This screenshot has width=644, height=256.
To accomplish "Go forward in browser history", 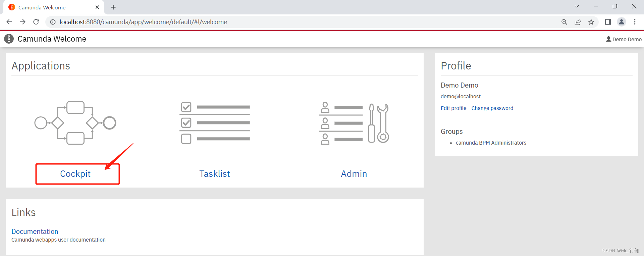I will point(22,22).
